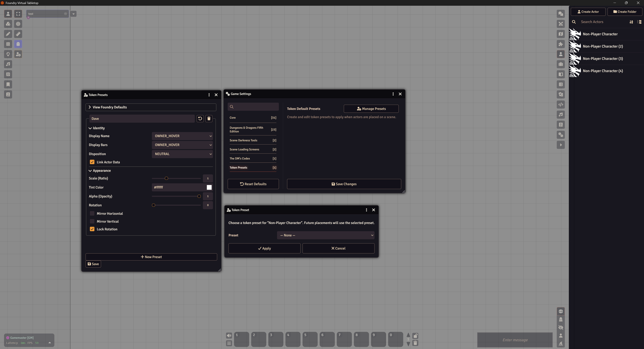Select Dungeons & Dragons Fifth Edition settings

pos(253,129)
